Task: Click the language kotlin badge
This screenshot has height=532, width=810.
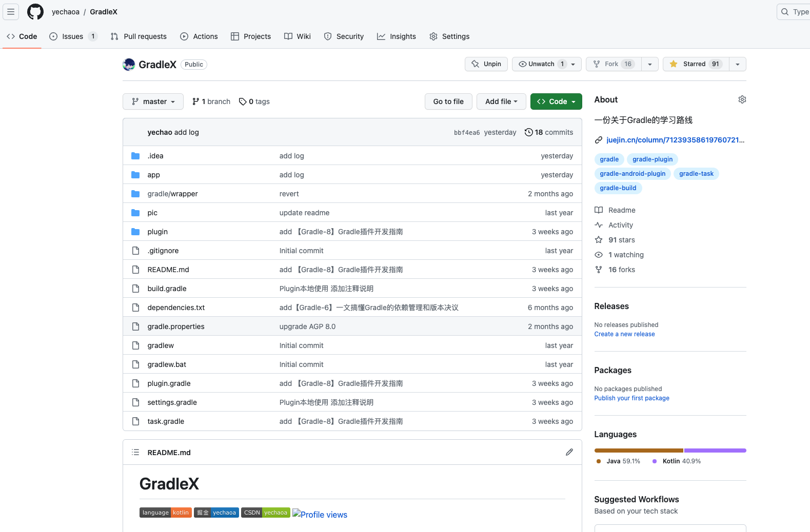Action: tap(165, 513)
